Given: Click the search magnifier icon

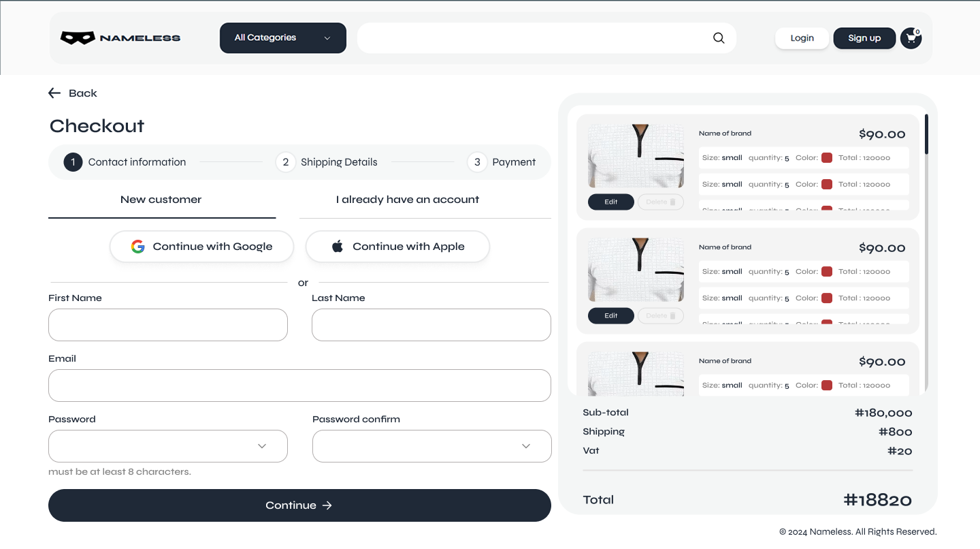Looking at the screenshot, I should coord(719,38).
